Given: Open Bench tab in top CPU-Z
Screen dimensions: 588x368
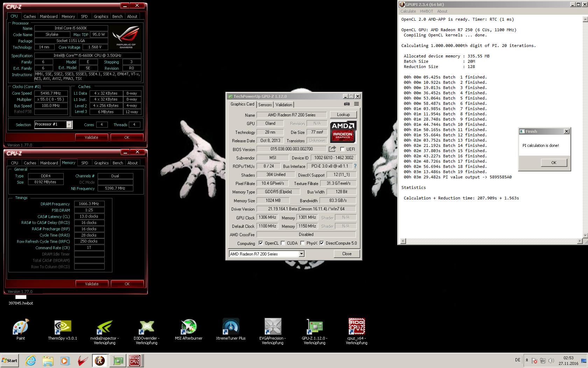Looking at the screenshot, I should [x=117, y=16].
